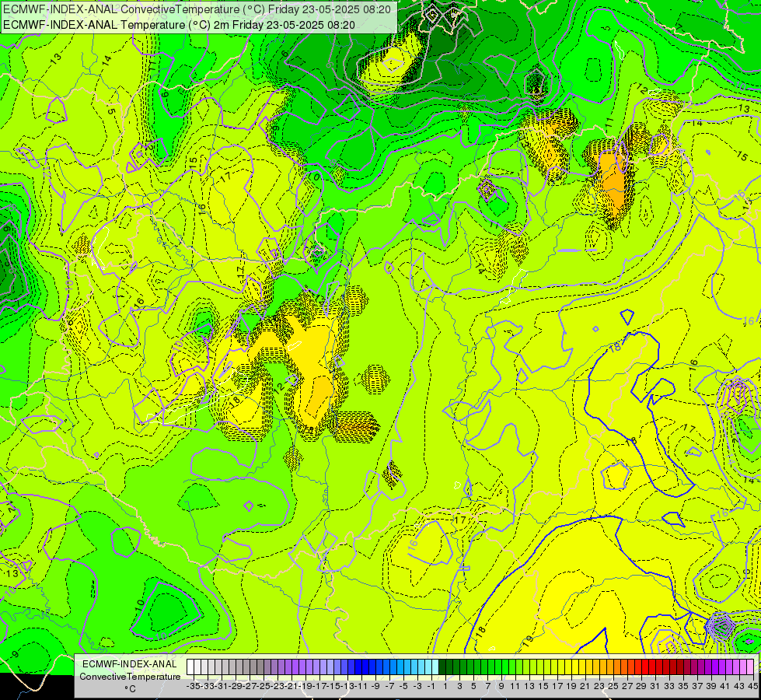Click the '35' legend scale label
The height and width of the screenshot is (700, 761).
pyautogui.click(x=683, y=687)
